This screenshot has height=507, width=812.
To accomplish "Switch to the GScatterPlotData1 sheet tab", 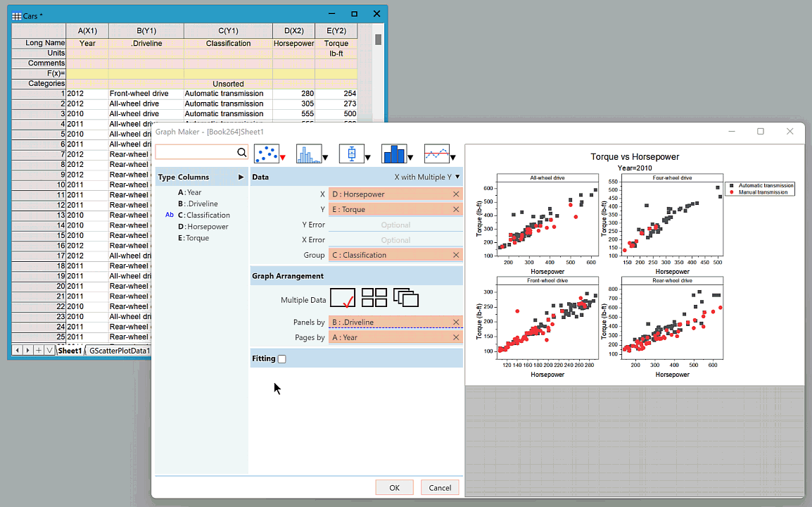I will click(x=118, y=351).
